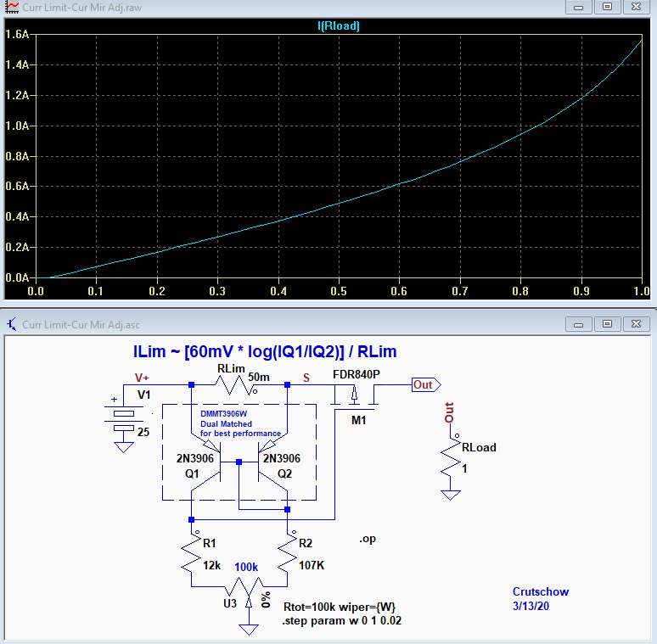Viewport: 657px width, 644px height.
Task: Select the RLim resistor symbol
Action: (x=236, y=385)
